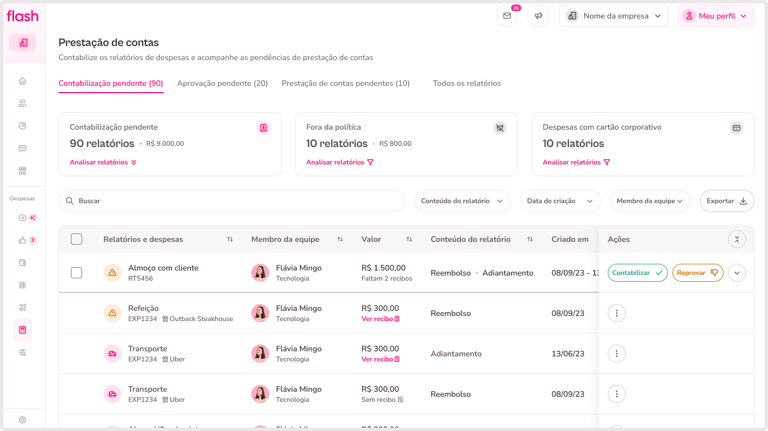
Task: Open Ver recibo for the Refeição expense
Action: (x=381, y=319)
